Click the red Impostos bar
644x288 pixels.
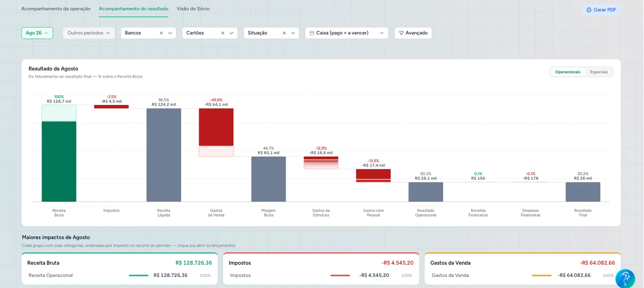click(111, 106)
